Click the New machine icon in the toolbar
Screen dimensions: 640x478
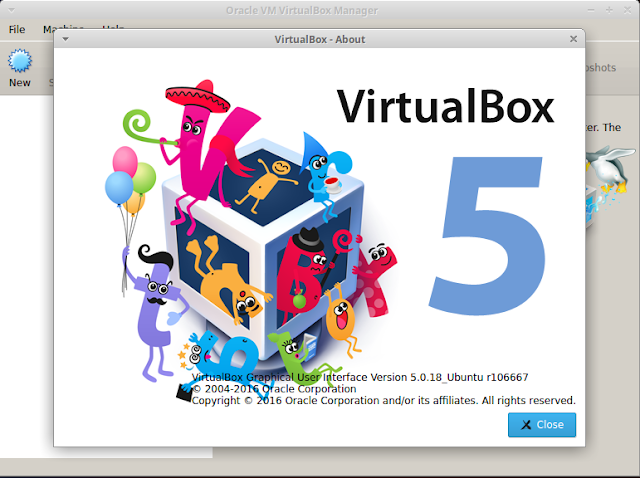tap(20, 61)
